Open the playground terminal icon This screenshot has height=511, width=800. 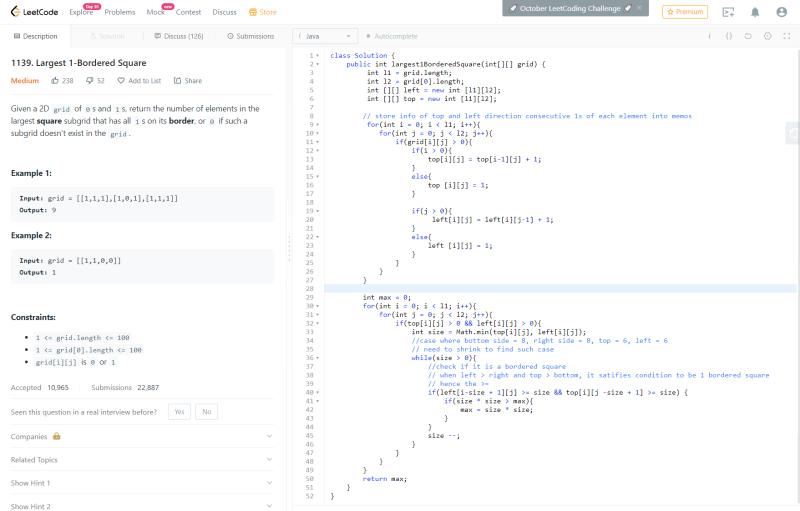[727, 12]
